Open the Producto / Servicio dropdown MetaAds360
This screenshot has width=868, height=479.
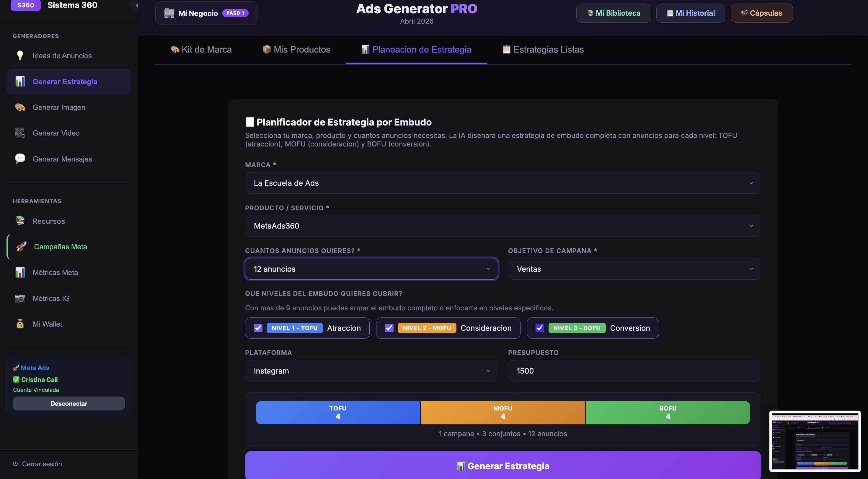[503, 226]
